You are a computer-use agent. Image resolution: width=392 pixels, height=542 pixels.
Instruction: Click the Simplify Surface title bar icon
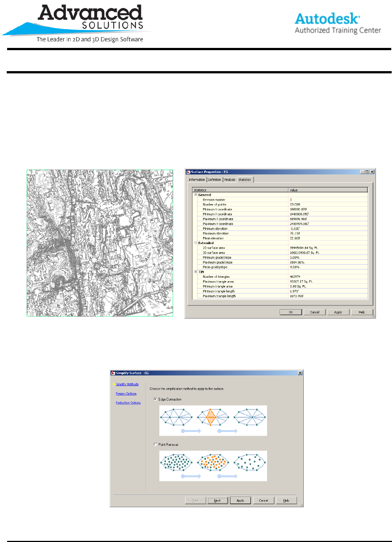[113, 373]
